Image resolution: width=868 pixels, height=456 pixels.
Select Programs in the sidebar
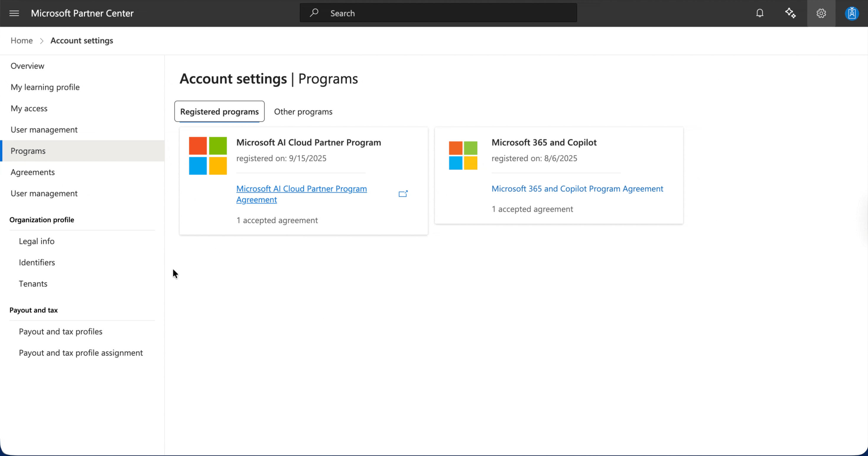82,151
